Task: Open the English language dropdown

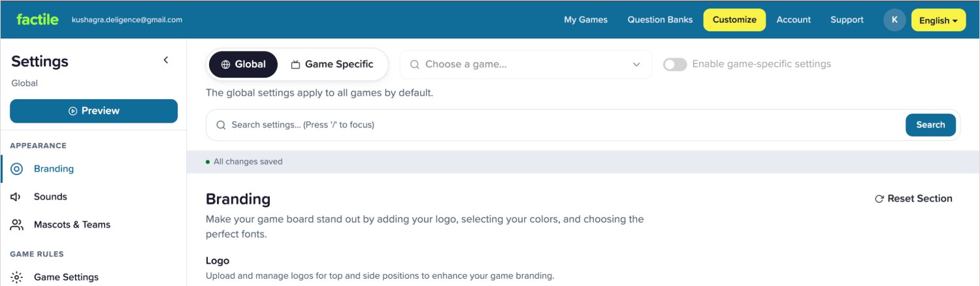Action: (x=938, y=20)
